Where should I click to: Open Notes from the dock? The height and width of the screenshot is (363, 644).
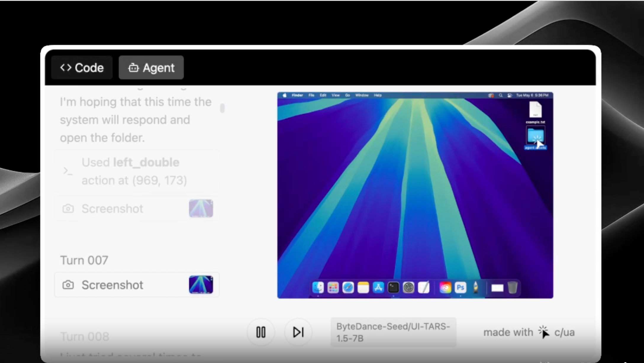363,287
